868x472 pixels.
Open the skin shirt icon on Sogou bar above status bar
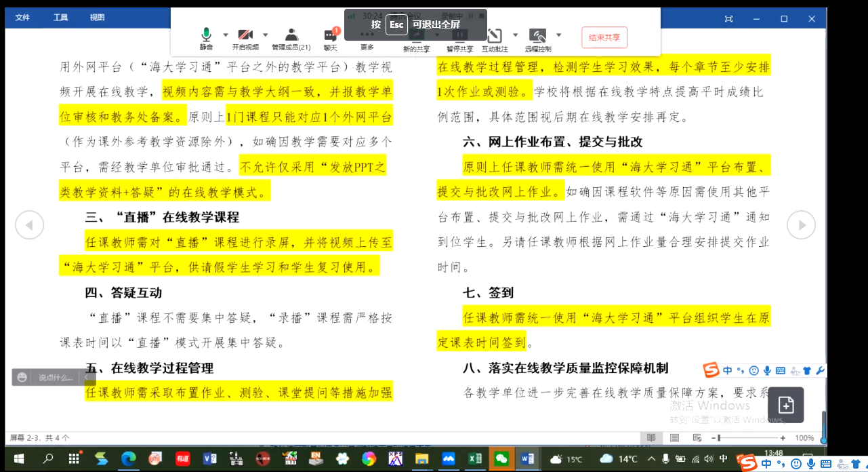pos(806,370)
